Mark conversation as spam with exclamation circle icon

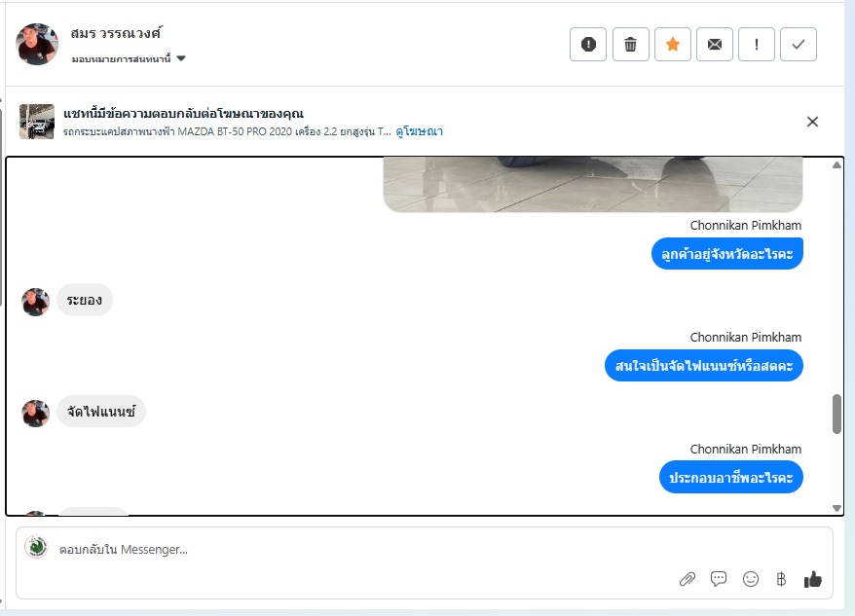[588, 44]
